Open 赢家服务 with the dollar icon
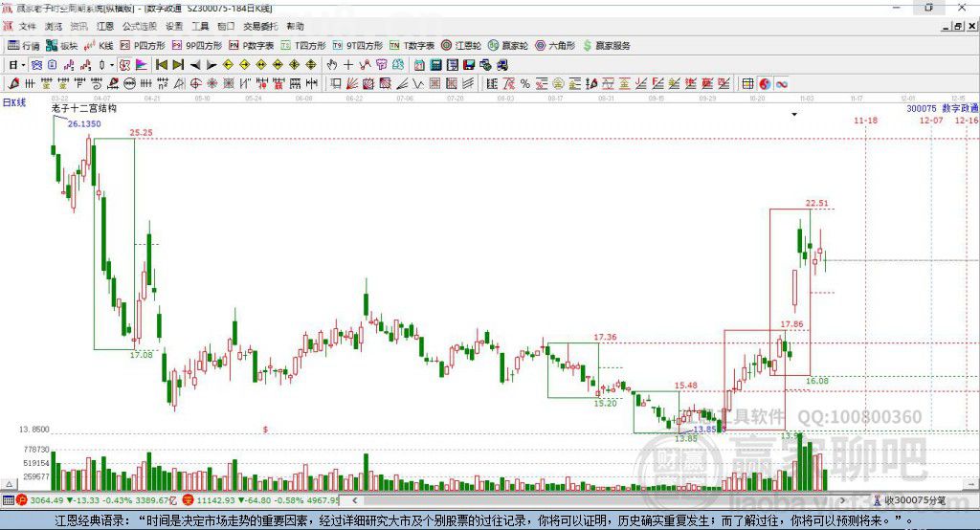This screenshot has width=980, height=530. [607, 46]
